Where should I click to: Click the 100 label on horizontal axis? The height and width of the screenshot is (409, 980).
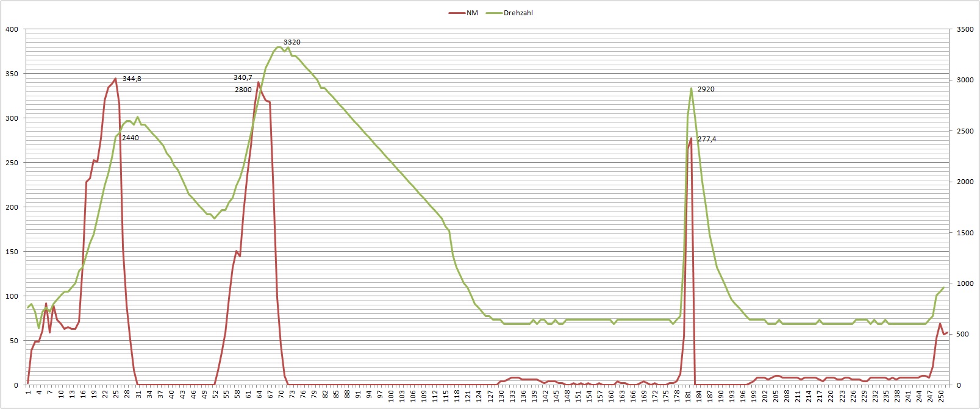click(x=391, y=396)
